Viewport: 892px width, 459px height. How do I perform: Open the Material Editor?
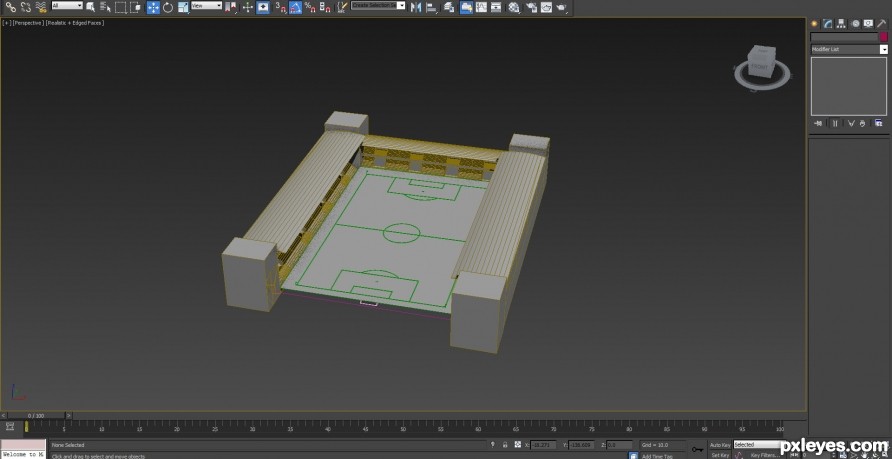point(514,7)
